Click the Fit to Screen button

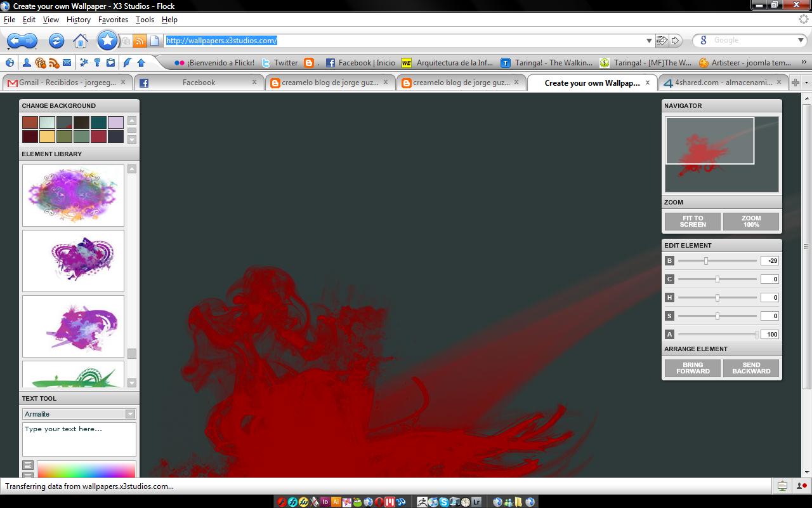692,221
